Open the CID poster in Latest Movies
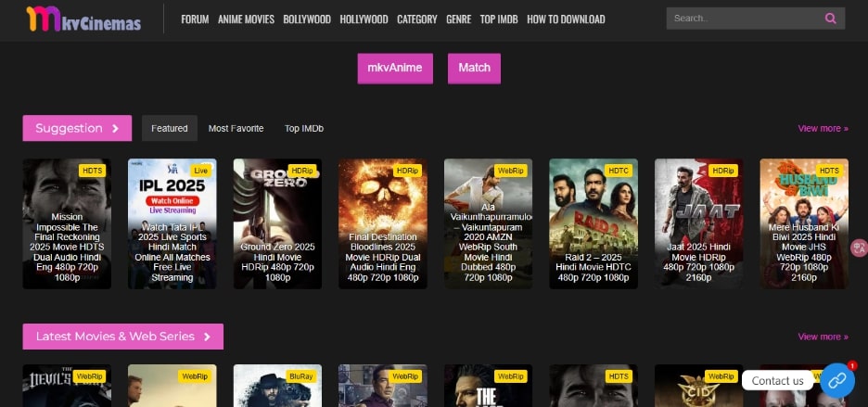 click(698, 386)
